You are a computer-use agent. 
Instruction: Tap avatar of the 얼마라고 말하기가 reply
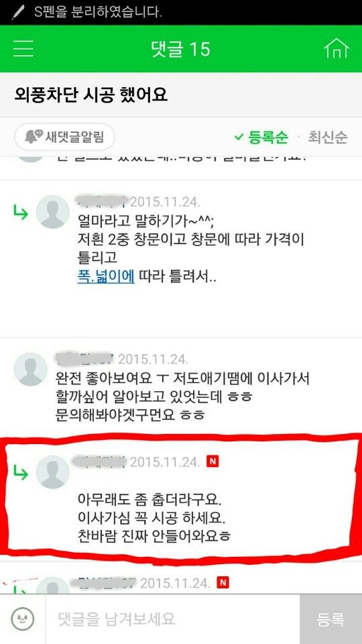(52, 212)
